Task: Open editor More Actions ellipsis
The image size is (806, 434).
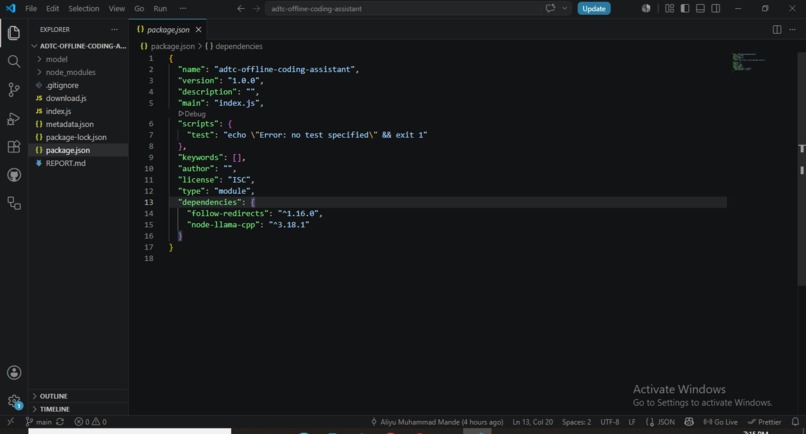Action: tap(792, 30)
